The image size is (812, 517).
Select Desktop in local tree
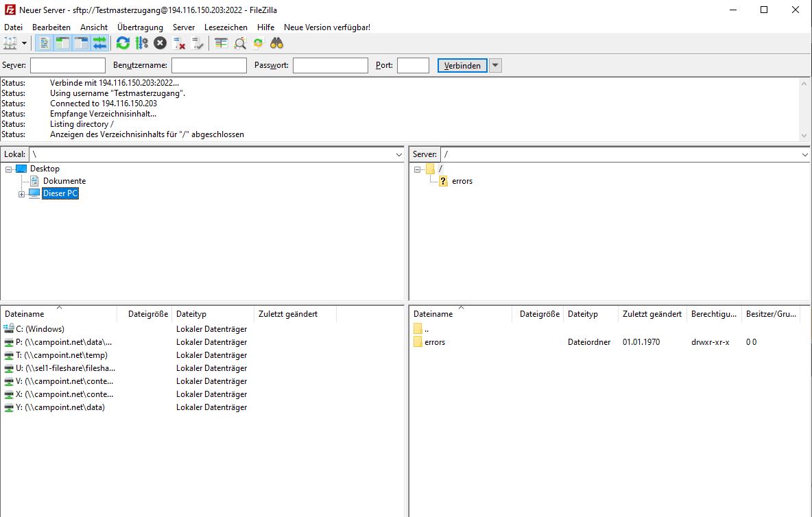(x=45, y=169)
